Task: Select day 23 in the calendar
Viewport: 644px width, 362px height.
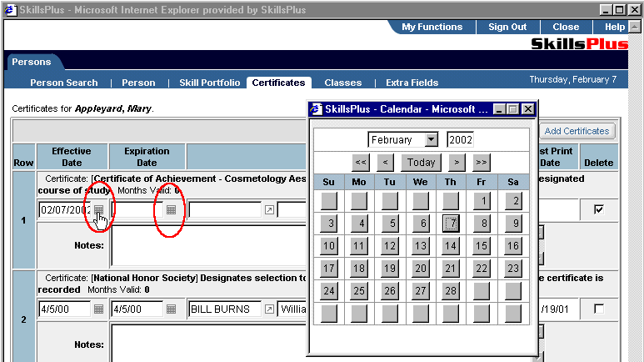Action: point(513,269)
